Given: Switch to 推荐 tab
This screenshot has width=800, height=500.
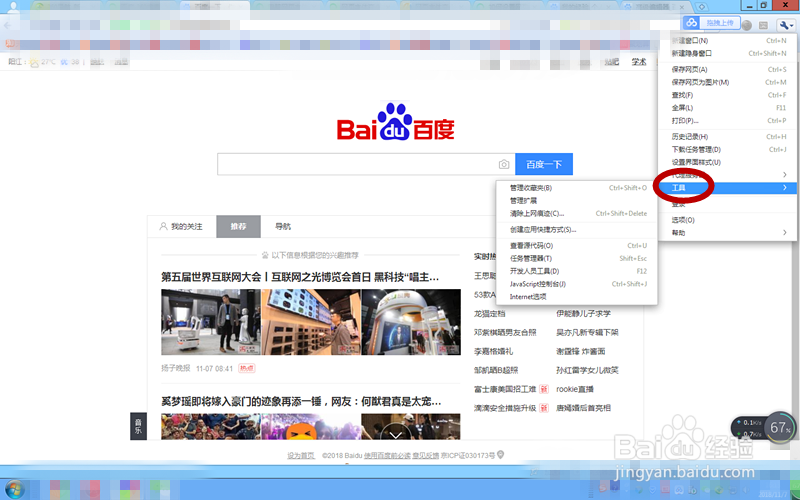Looking at the screenshot, I should coord(238,227).
